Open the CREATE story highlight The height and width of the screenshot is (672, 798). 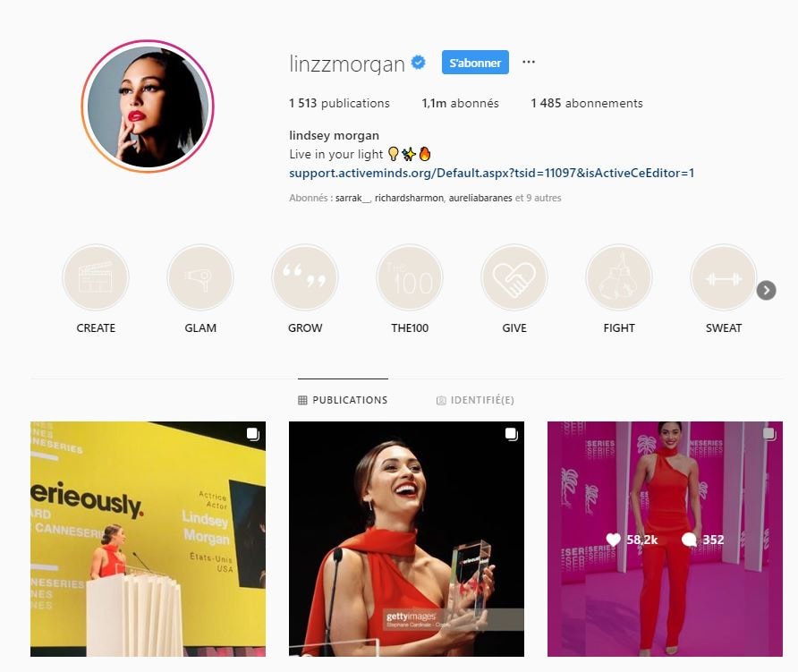[x=96, y=277]
